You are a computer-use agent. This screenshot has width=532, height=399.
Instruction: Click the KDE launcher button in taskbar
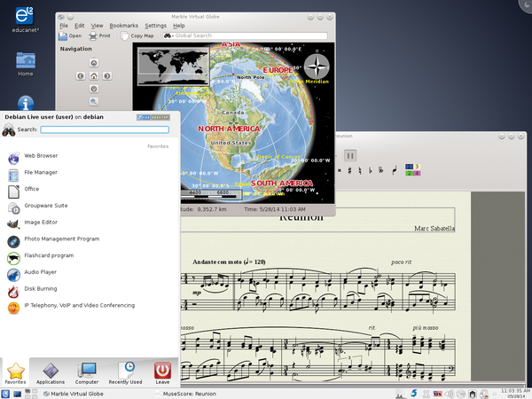pyautogui.click(x=5, y=394)
